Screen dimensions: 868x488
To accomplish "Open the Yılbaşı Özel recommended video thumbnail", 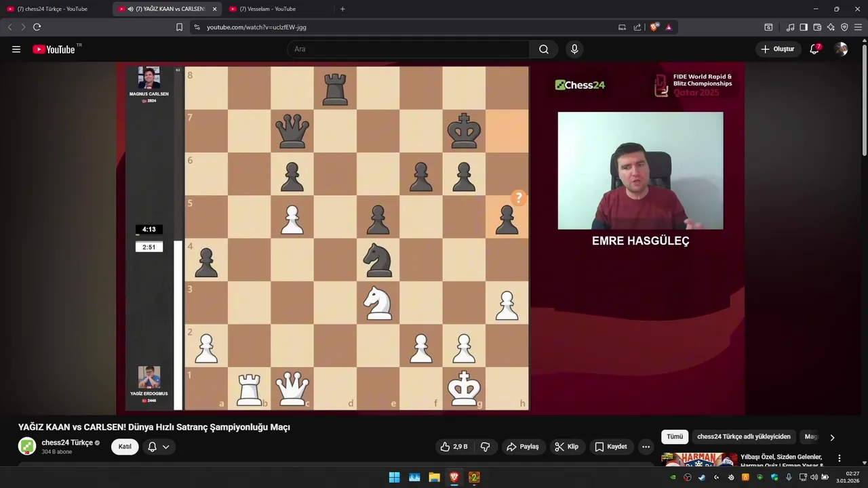I will 698,460.
